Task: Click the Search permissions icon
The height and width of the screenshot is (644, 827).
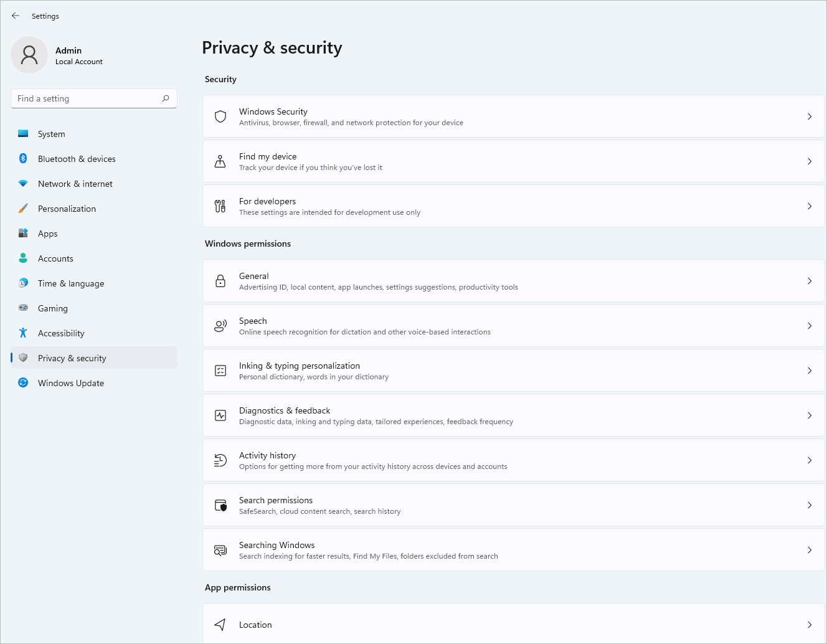Action: (220, 505)
